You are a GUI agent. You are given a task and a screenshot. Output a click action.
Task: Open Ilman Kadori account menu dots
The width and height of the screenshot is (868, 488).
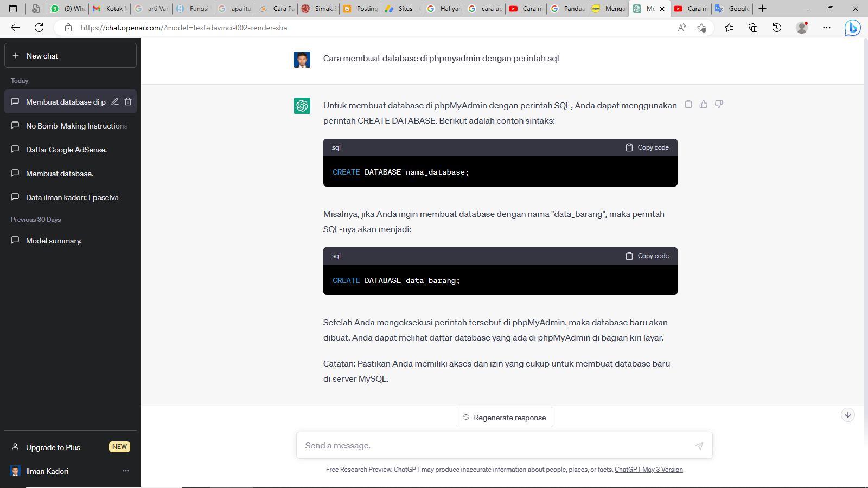coord(126,471)
